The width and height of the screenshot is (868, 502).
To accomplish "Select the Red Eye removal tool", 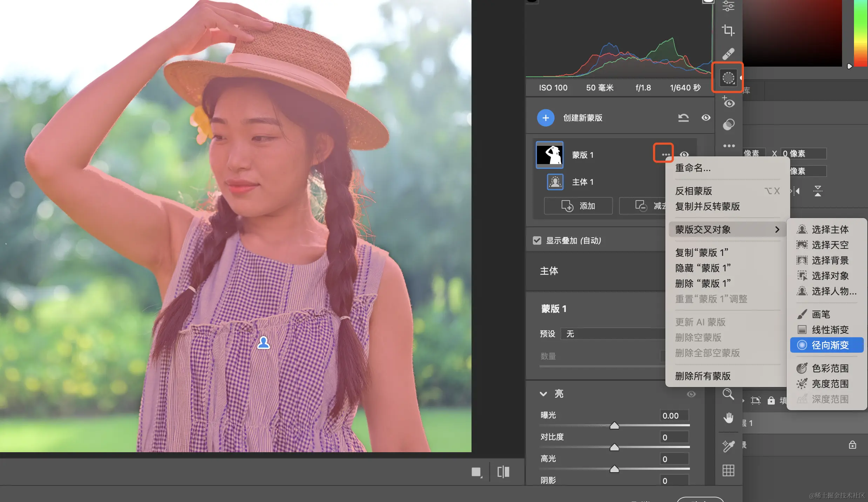I will pyautogui.click(x=728, y=102).
